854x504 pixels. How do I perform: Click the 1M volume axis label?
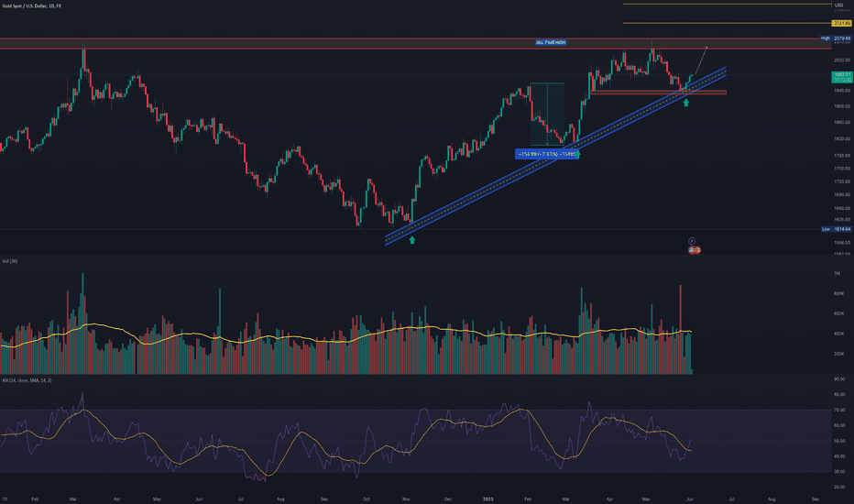[837, 273]
